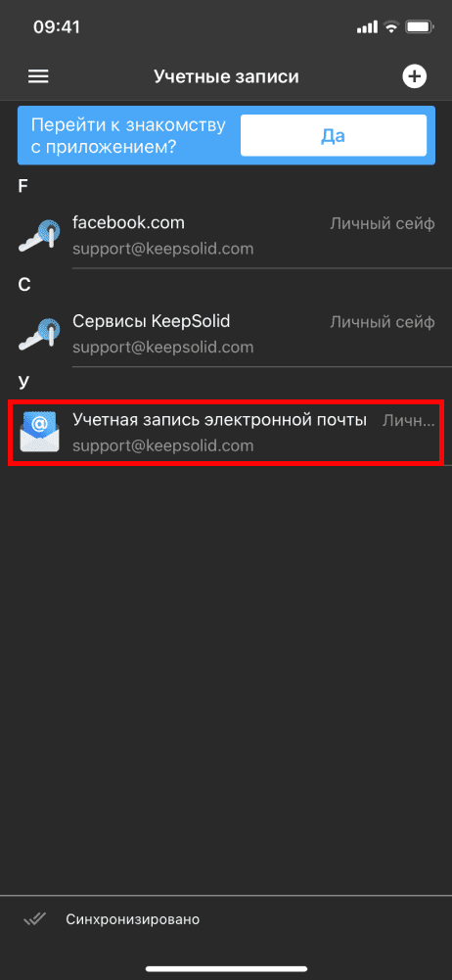Tap the double-checkmark sync icon
This screenshot has height=980, width=452.
34,918
